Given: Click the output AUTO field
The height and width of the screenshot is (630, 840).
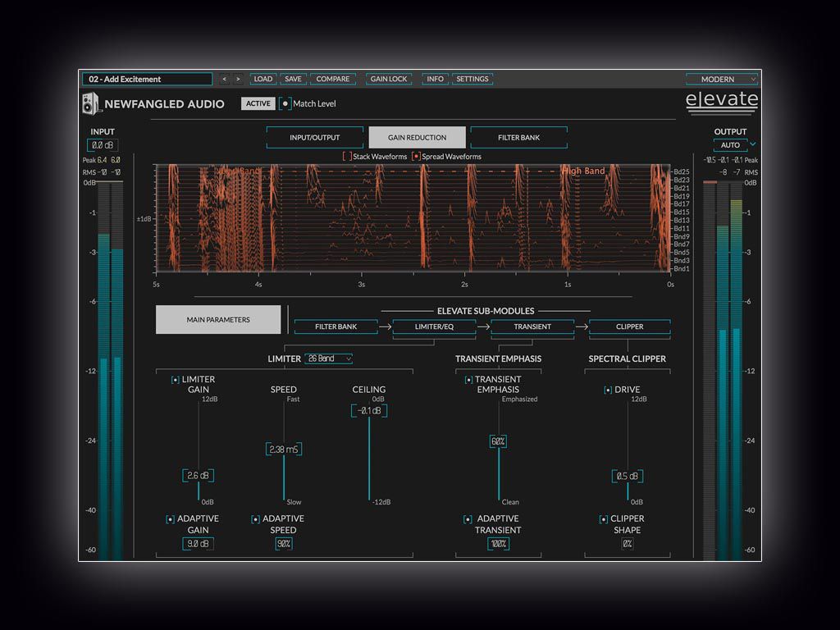Looking at the screenshot, I should 730,144.
